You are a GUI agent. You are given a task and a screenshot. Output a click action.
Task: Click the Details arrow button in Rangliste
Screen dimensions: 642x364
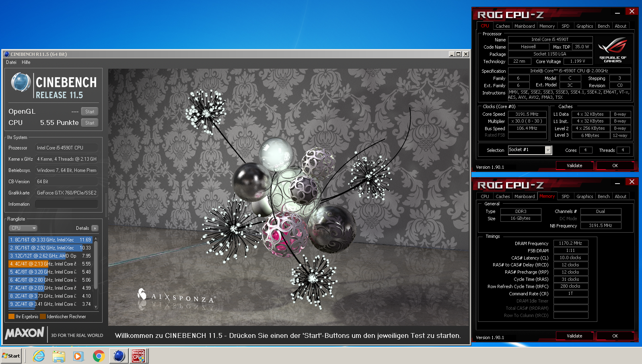(95, 228)
